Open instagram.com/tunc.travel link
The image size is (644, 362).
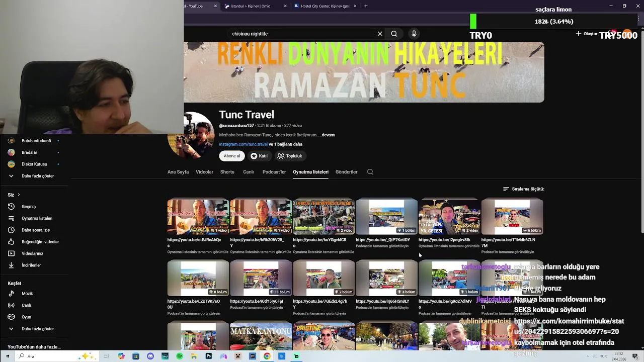tap(243, 144)
